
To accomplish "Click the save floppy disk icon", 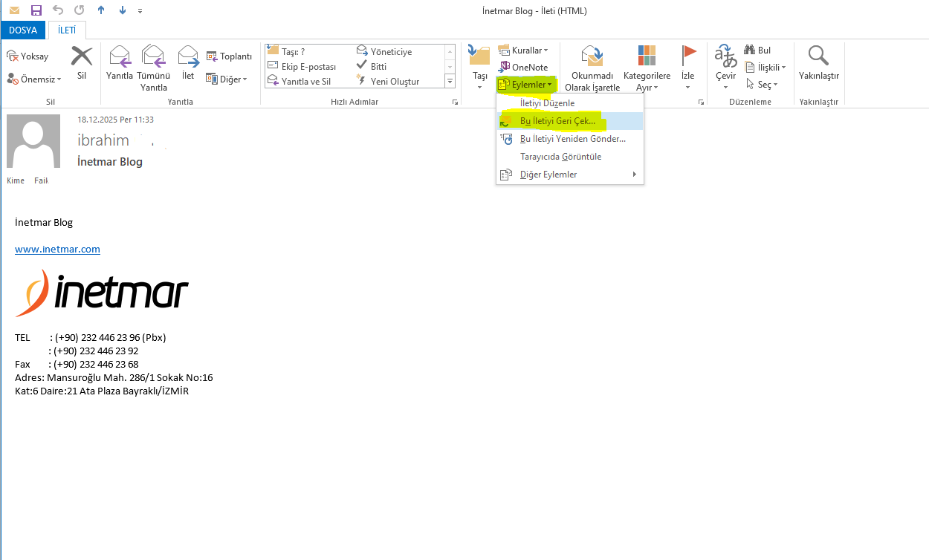I will [x=36, y=10].
